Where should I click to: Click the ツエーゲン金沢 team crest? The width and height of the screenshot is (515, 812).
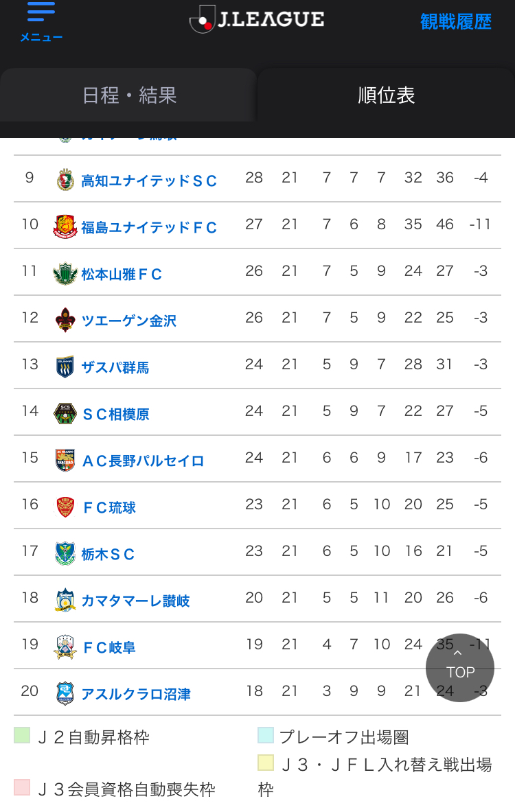[x=65, y=320]
